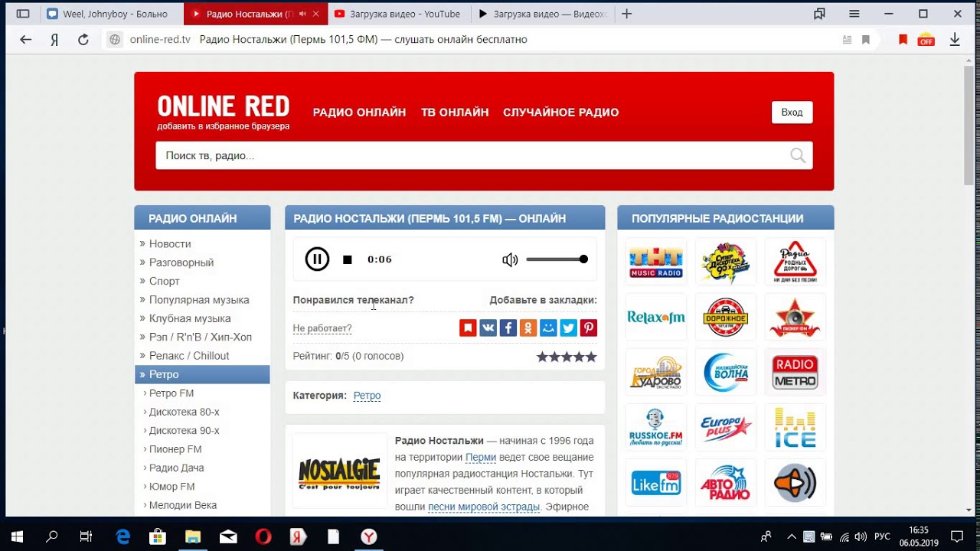
Task: Open the Ретро FM station link
Action: pos(171,393)
